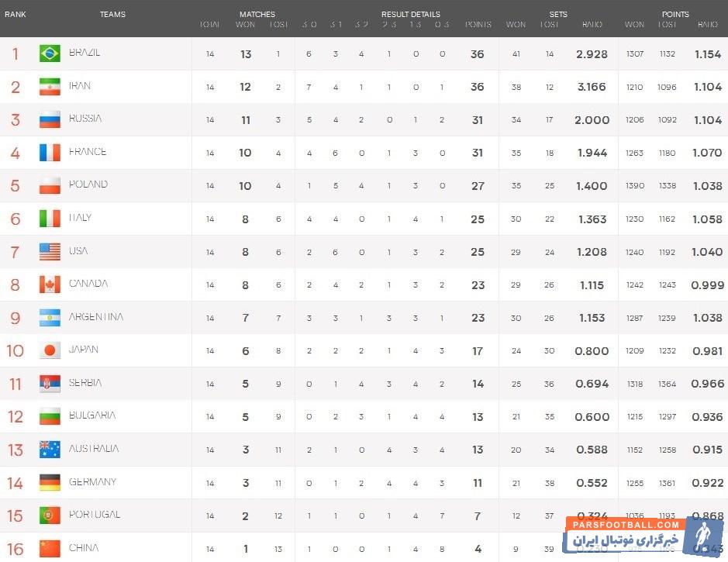The width and height of the screenshot is (728, 562).
Task: Click the Brazil flag icon
Action: [50, 53]
